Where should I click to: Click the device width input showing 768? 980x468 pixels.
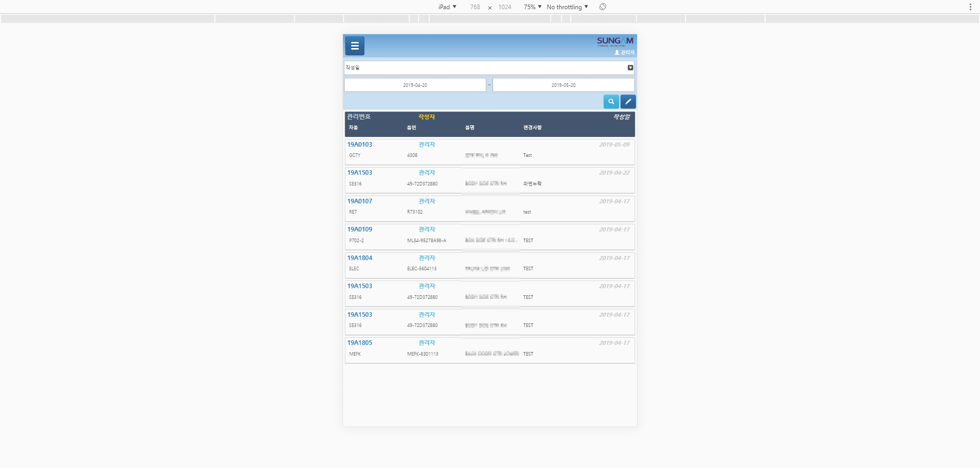pos(475,7)
